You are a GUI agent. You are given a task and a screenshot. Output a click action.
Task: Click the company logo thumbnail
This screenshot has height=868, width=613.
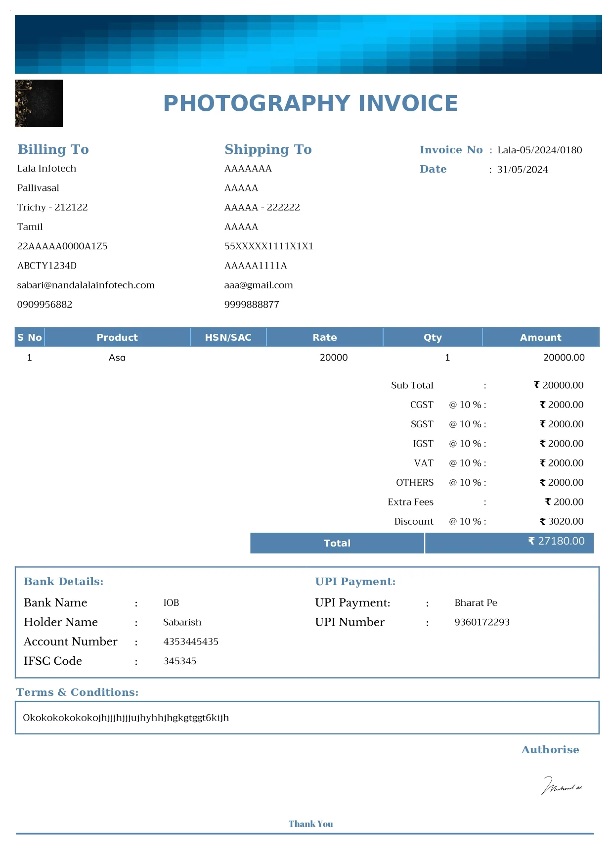pos(39,103)
